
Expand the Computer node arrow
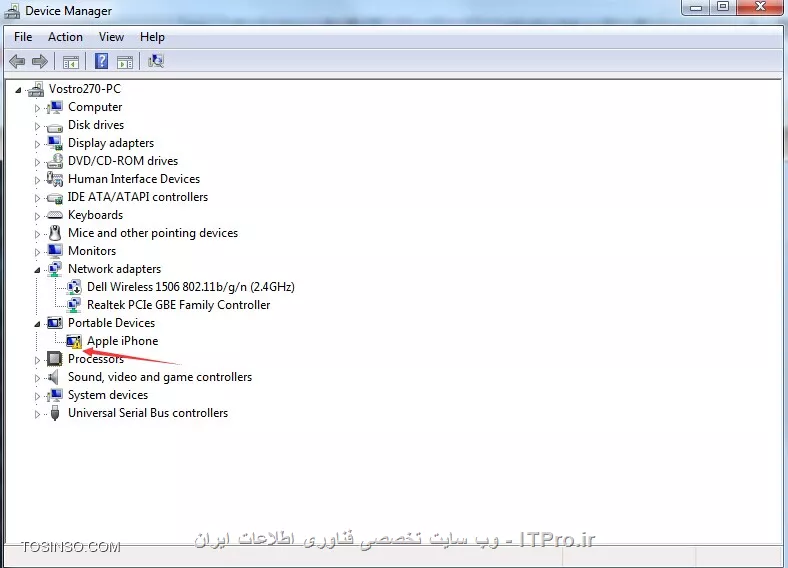(x=37, y=108)
